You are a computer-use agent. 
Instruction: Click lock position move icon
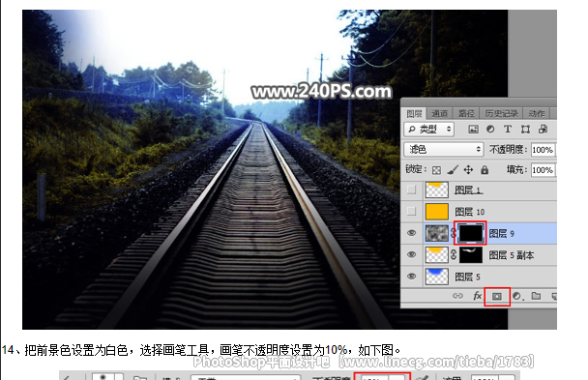point(468,170)
